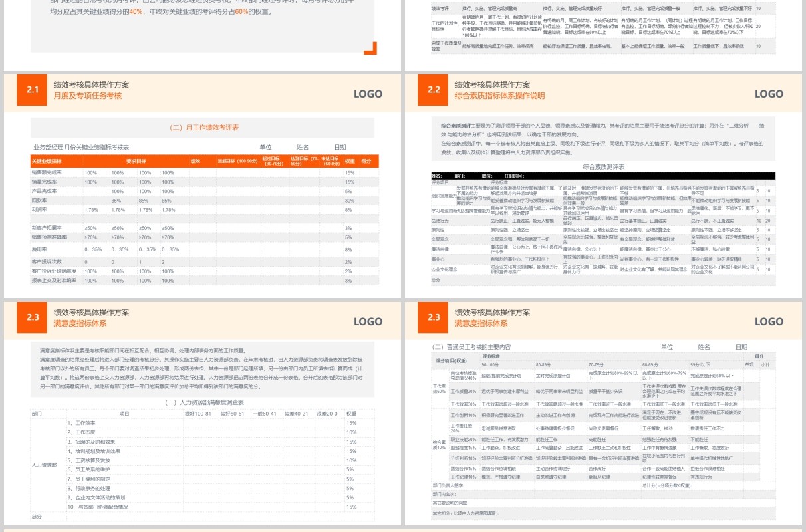Open the slide titled 普通员工考核的主要内容
Screen dimensions: 806x532
pyautogui.click(x=604, y=413)
